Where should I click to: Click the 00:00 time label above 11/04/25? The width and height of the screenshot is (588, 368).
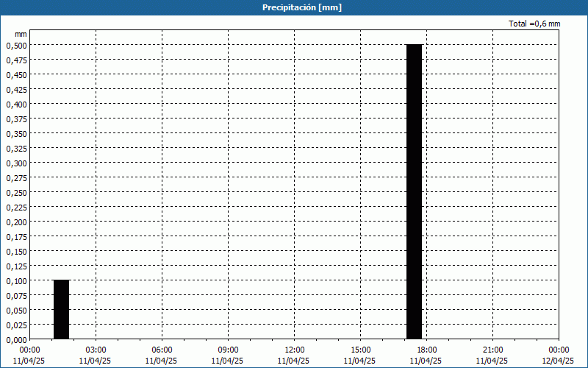[x=29, y=350]
